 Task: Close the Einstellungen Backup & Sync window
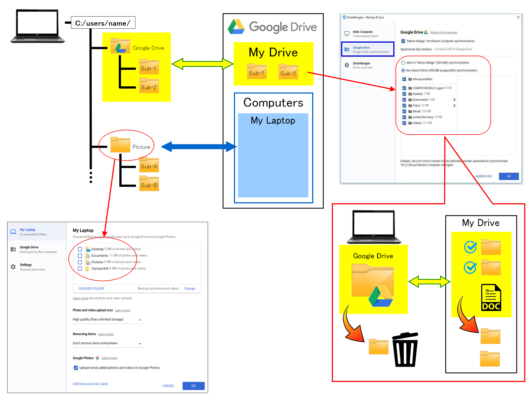click(518, 17)
